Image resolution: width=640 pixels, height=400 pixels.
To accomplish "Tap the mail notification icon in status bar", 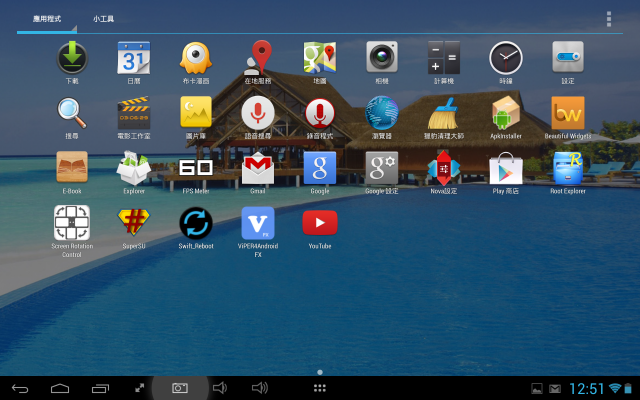I will point(555,389).
